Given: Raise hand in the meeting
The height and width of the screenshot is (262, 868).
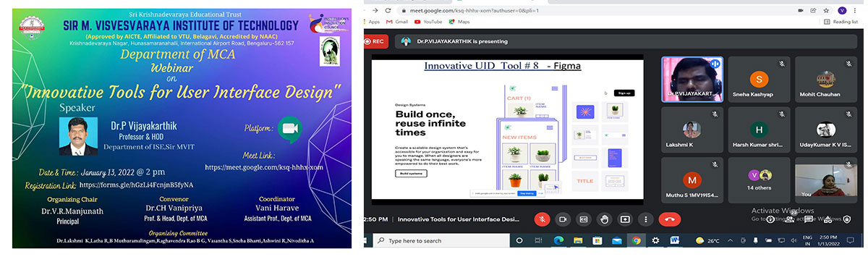Looking at the screenshot, I should tap(605, 219).
